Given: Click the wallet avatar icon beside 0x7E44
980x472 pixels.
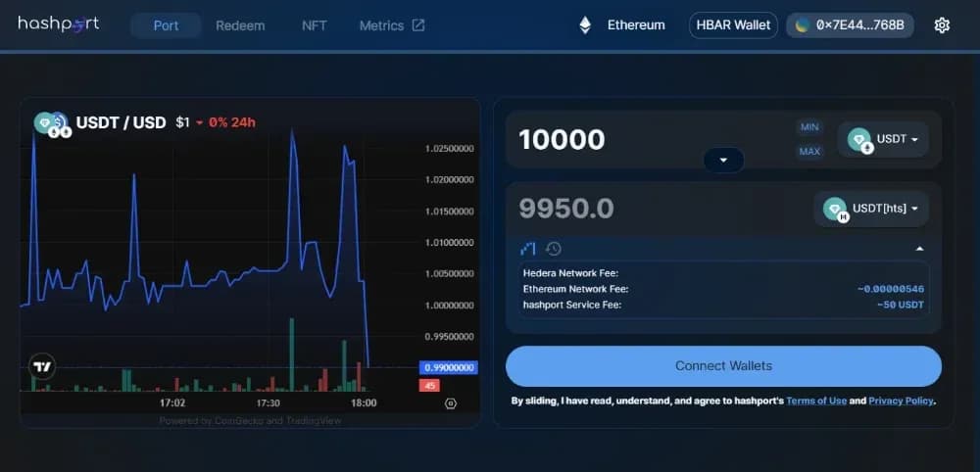Looking at the screenshot, I should (803, 25).
